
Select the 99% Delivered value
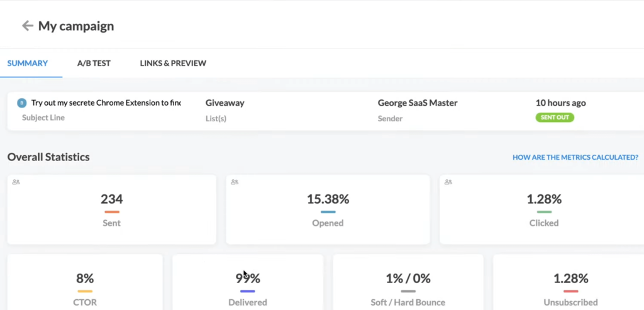tap(248, 279)
